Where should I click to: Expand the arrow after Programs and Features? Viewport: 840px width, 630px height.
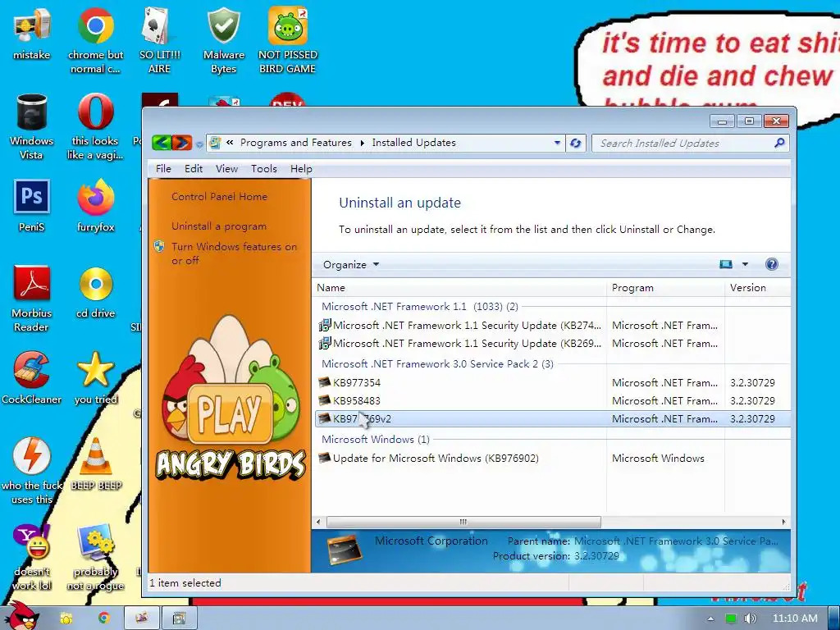pyautogui.click(x=362, y=143)
